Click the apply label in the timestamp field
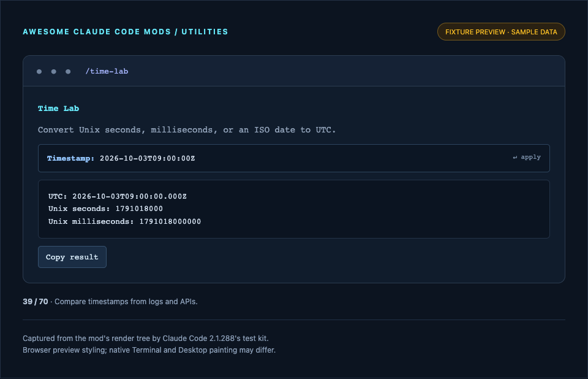 (x=530, y=157)
